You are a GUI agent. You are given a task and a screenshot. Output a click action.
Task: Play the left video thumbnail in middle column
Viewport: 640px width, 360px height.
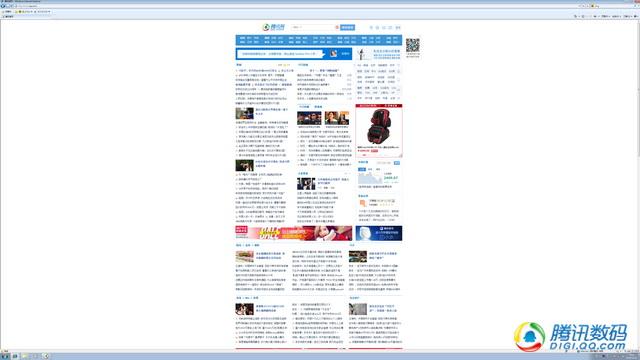tap(309, 118)
